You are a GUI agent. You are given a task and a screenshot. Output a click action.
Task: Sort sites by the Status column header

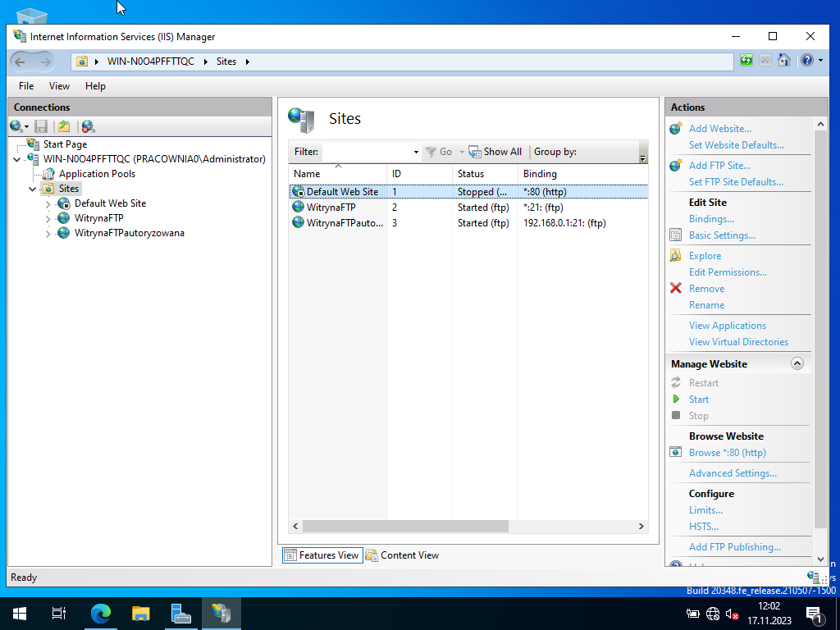tap(485, 174)
